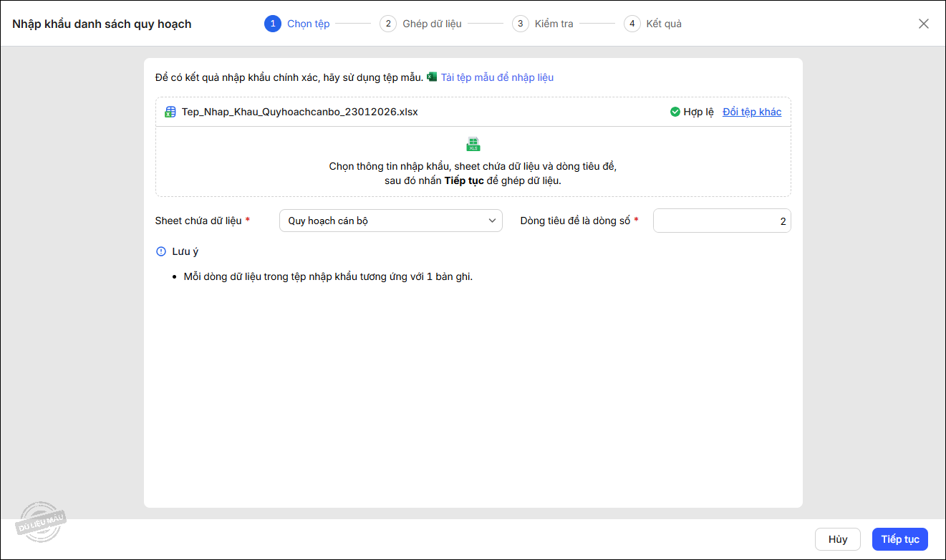
Task: Click the spreadsheet icon before the uploaded file name
Action: [x=170, y=112]
